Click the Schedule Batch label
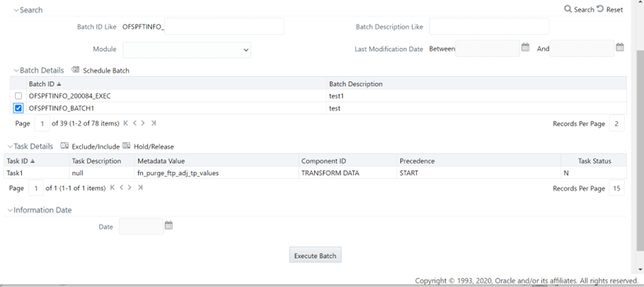644x287 pixels. pos(106,71)
